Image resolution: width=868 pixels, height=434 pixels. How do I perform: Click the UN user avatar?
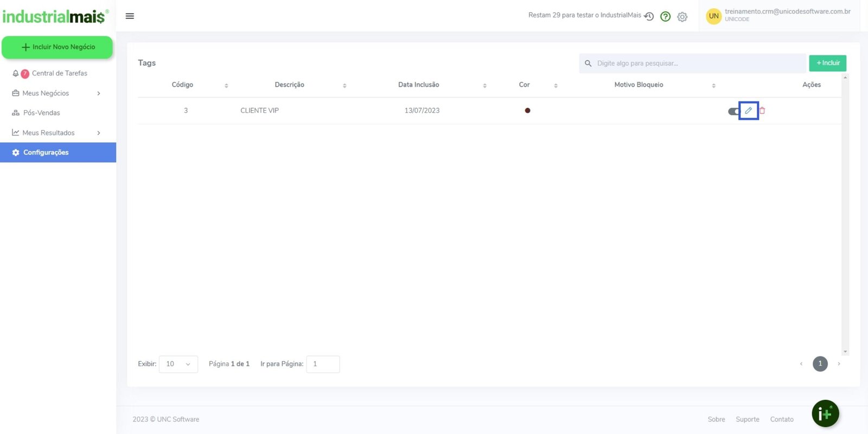(x=713, y=16)
